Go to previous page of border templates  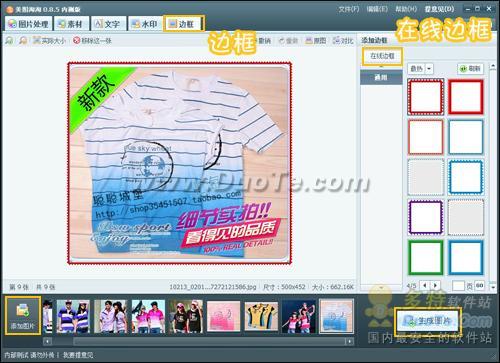[425, 285]
